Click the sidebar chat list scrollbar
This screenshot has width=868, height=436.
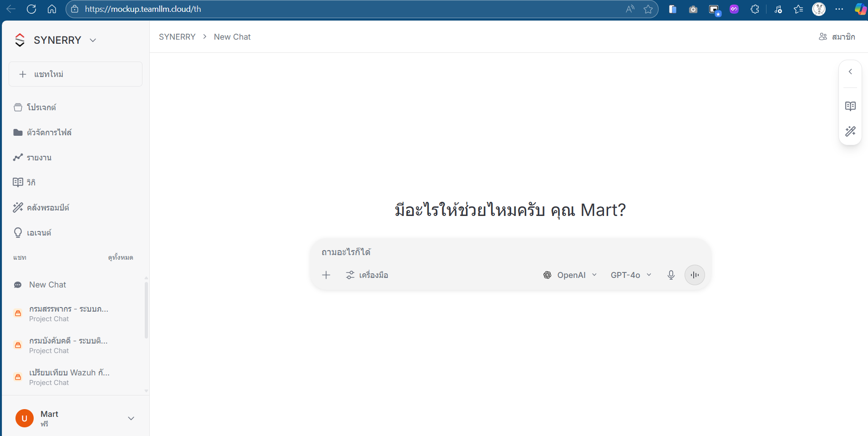(146, 310)
